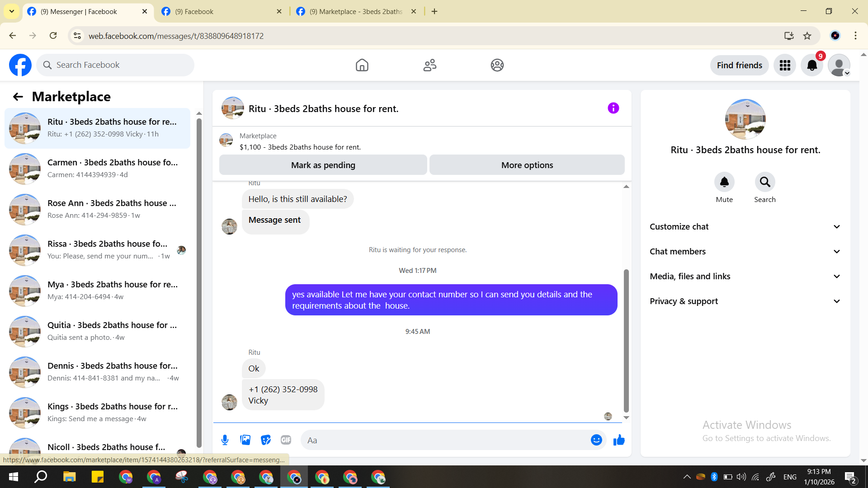This screenshot has width=868, height=488.
Task: Go to the Friends navigation tab
Action: (x=429, y=66)
